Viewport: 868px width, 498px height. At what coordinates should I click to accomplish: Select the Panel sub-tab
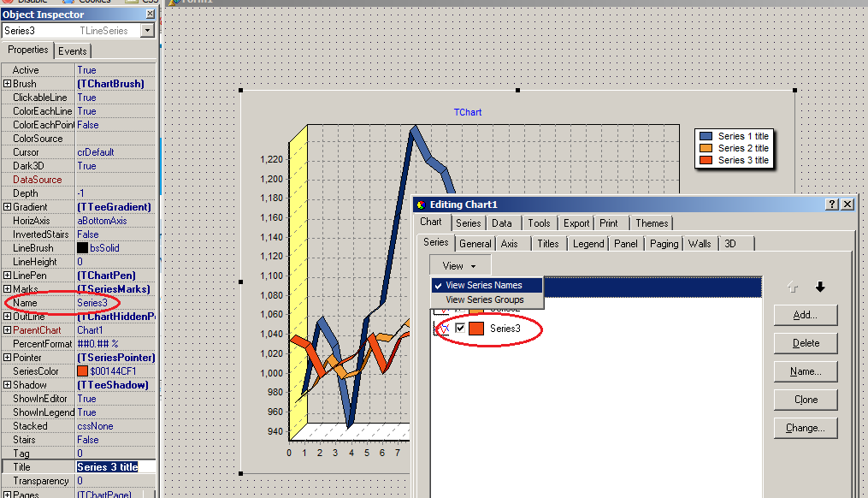coord(626,244)
